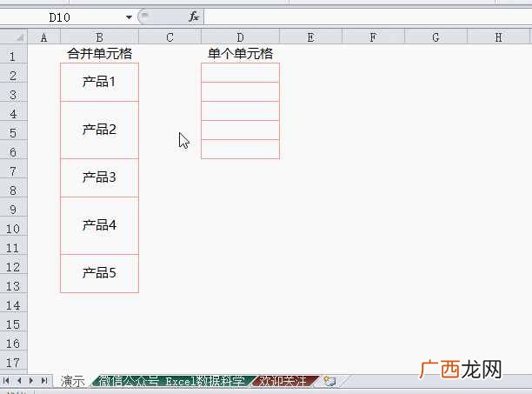Click the Name Box showing D10
532x394 pixels.
(60, 17)
